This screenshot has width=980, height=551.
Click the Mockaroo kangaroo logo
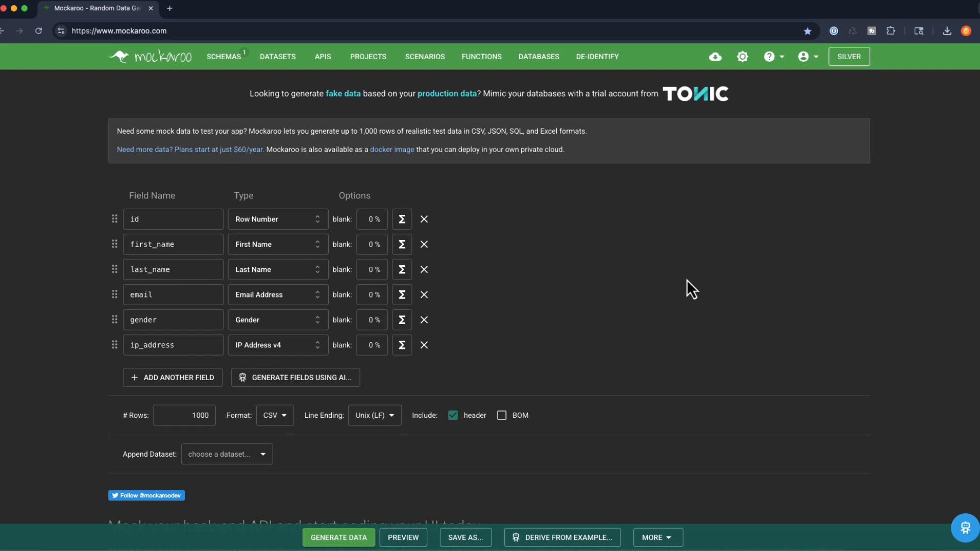click(x=150, y=57)
